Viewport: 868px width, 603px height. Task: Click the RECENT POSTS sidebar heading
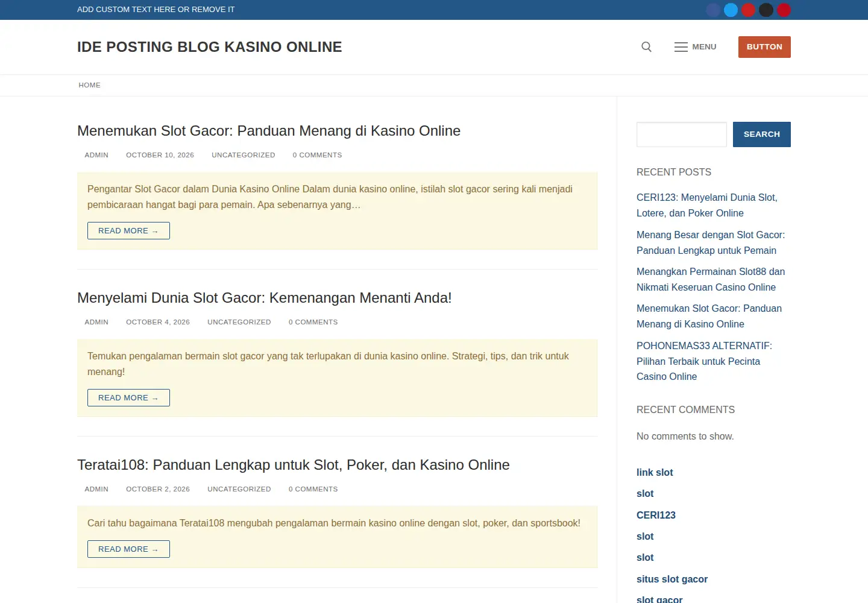click(x=674, y=172)
